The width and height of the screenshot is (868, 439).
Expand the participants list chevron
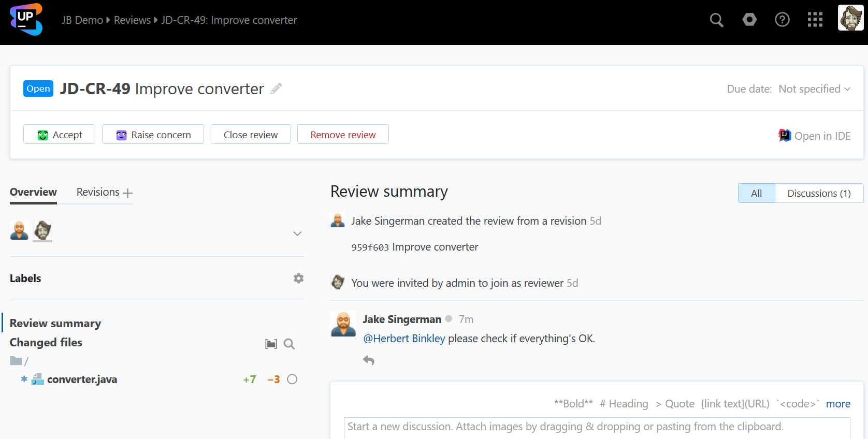pos(297,233)
